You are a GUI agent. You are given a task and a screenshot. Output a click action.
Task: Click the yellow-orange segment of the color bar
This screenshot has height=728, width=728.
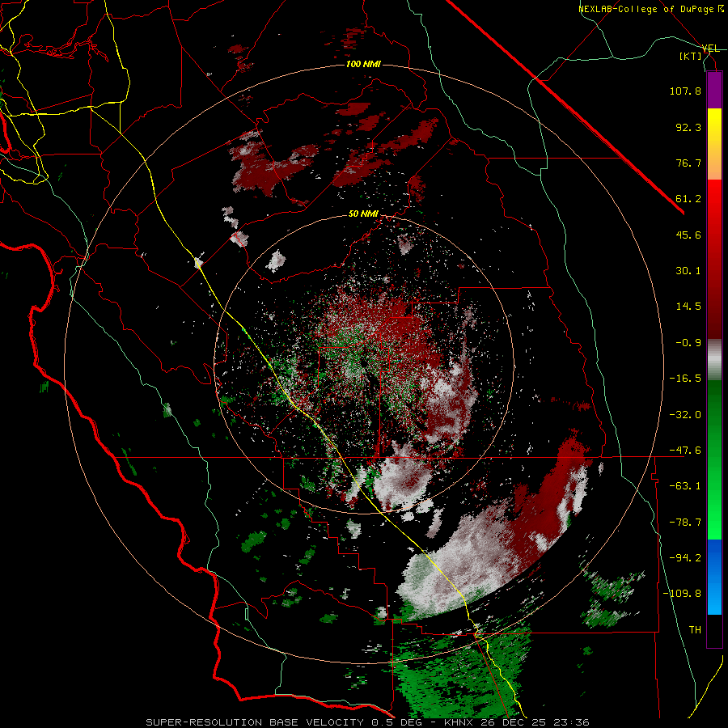714,144
